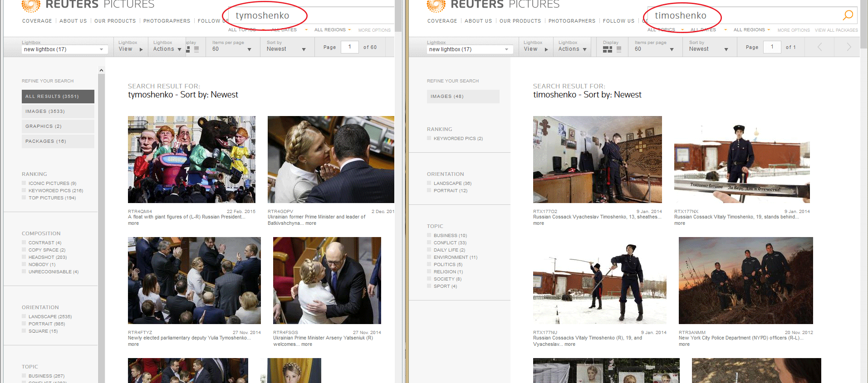This screenshot has height=383, width=868.
Task: Click More Options in timoshenko window
Action: pos(794,30)
